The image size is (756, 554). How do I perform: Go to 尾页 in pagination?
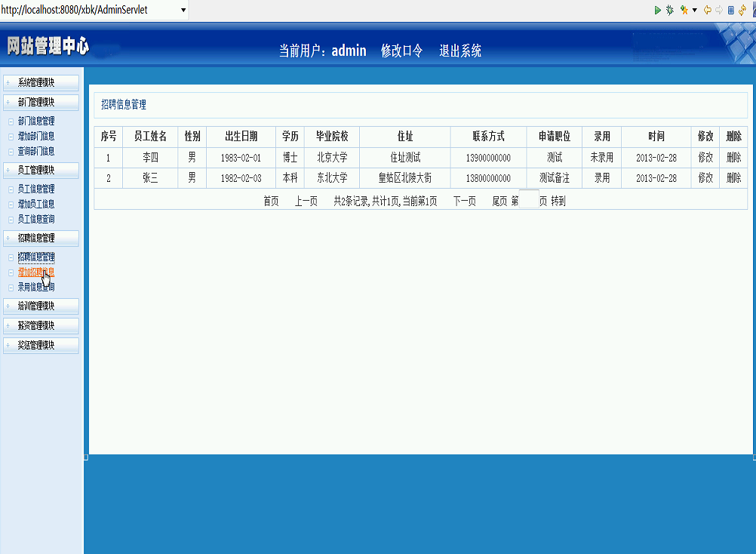(x=499, y=201)
